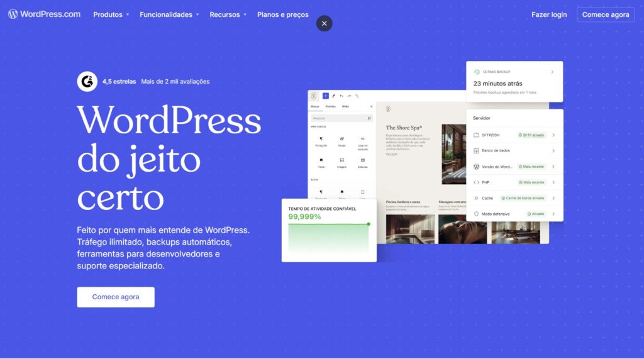This screenshot has width=644, height=359.
Task: Click the Último backup clock icon
Action: pyautogui.click(x=477, y=72)
